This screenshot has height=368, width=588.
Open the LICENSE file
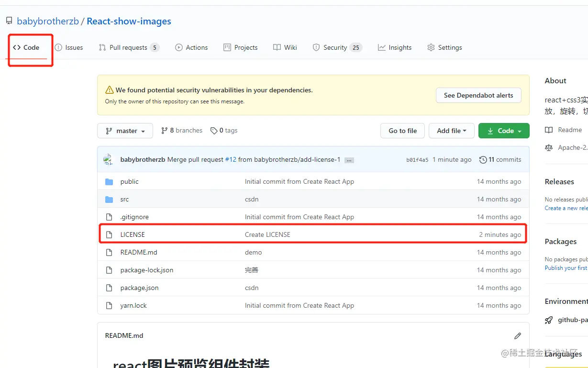tap(133, 234)
